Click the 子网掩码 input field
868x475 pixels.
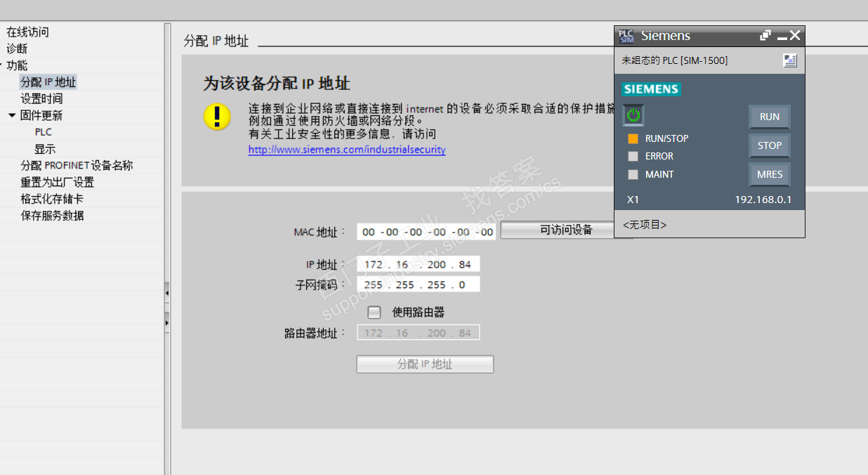click(418, 285)
